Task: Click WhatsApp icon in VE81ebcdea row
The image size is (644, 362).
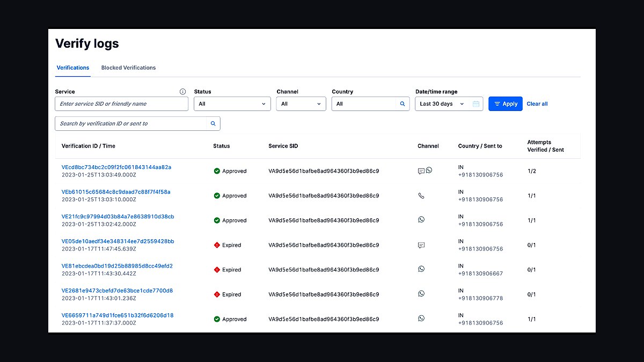Action: 421,269
